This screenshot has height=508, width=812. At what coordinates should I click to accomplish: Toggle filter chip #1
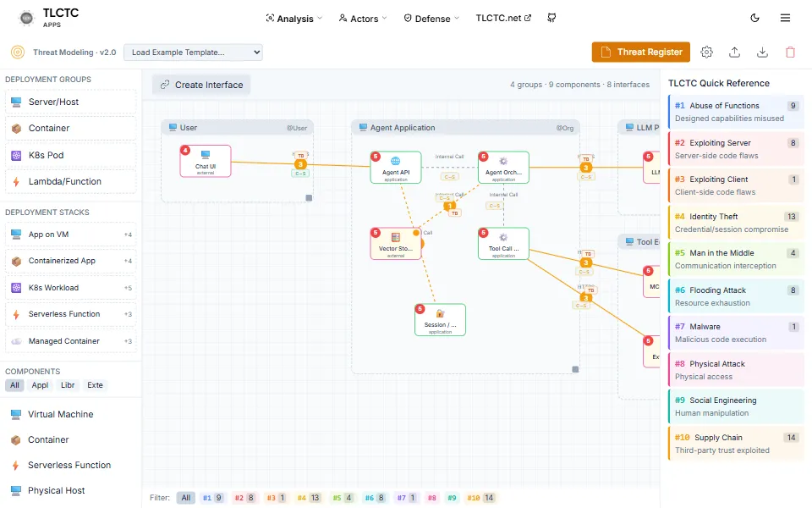point(212,498)
